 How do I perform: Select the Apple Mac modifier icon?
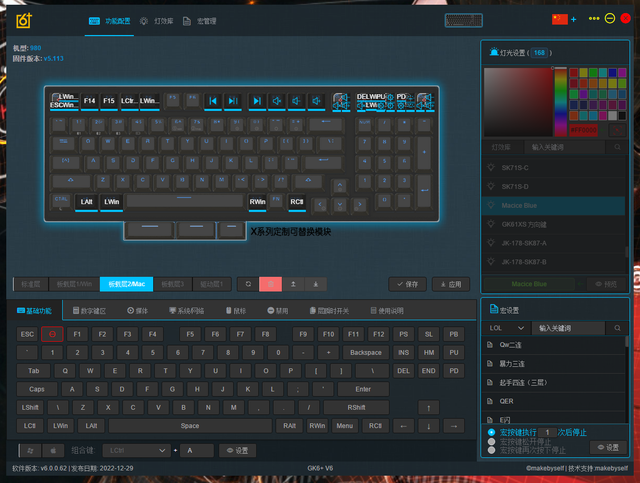pos(53,450)
